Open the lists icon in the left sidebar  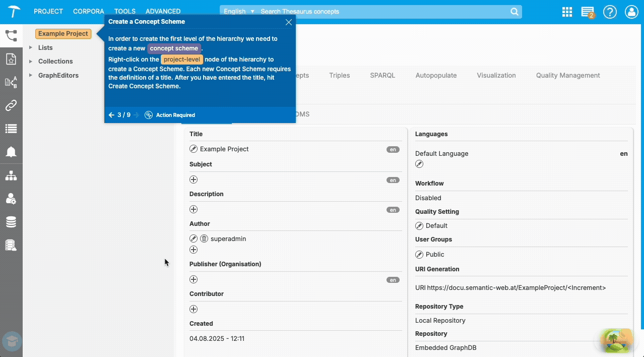tap(11, 128)
